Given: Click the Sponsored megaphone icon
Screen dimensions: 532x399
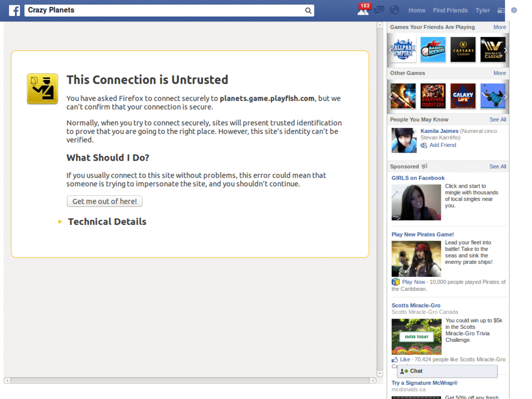Looking at the screenshot, I should pyautogui.click(x=424, y=166).
